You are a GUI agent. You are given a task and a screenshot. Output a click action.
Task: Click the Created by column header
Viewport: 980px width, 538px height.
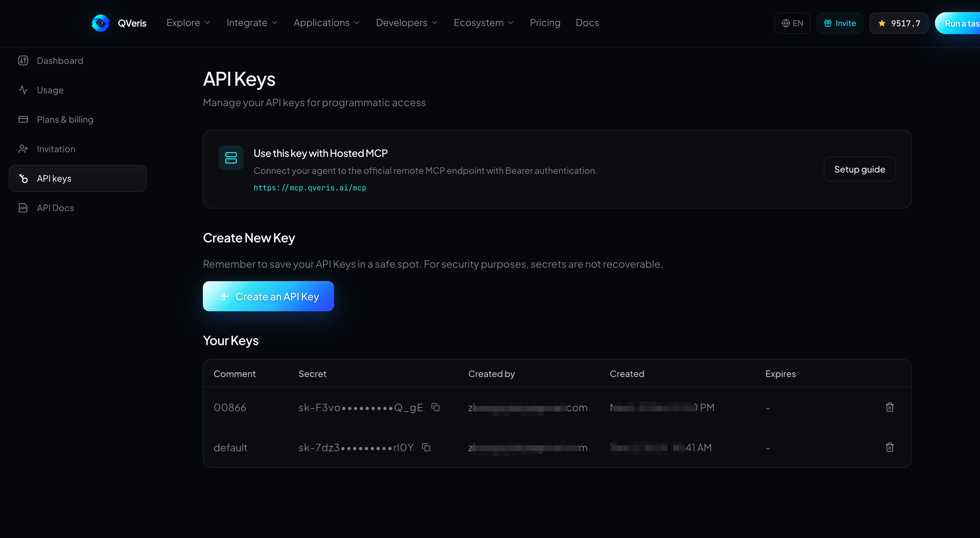point(492,374)
